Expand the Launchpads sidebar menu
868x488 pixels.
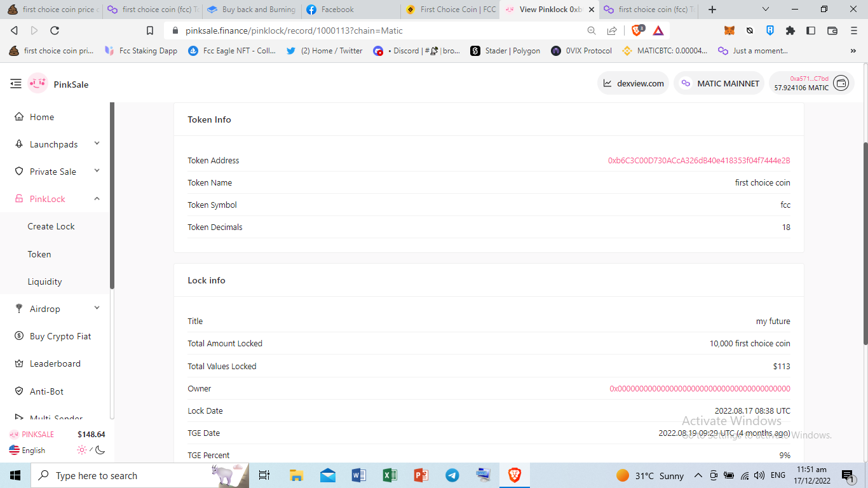tap(97, 144)
